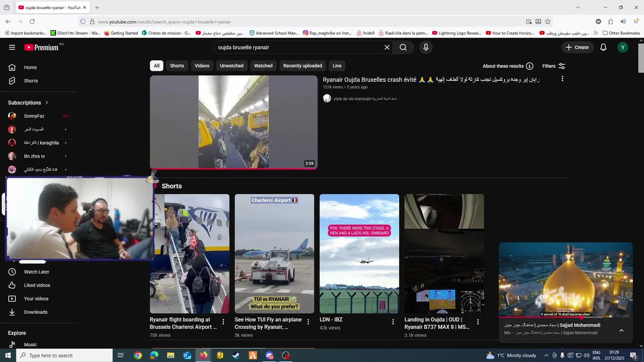This screenshot has width=644, height=362.
Task: Bookmark this page with star icon
Action: click(547, 22)
